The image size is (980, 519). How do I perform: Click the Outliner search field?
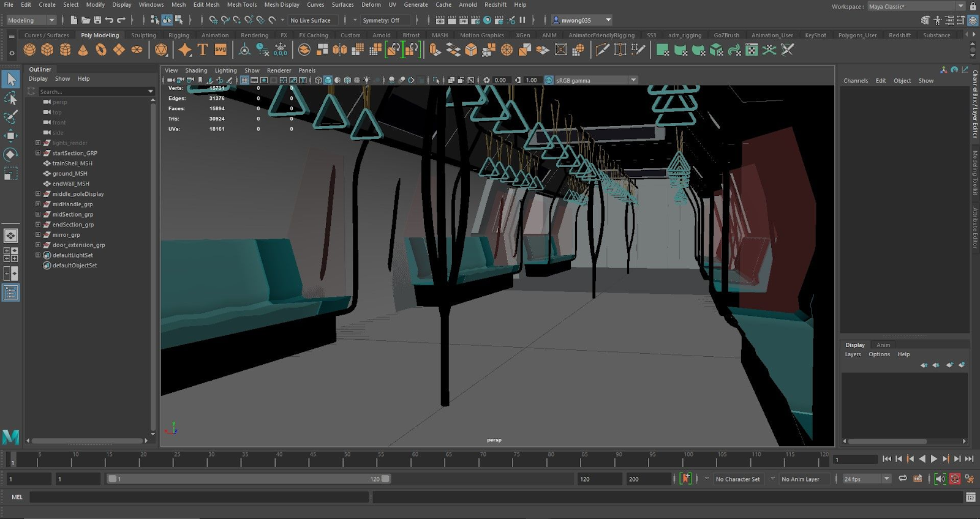click(92, 92)
